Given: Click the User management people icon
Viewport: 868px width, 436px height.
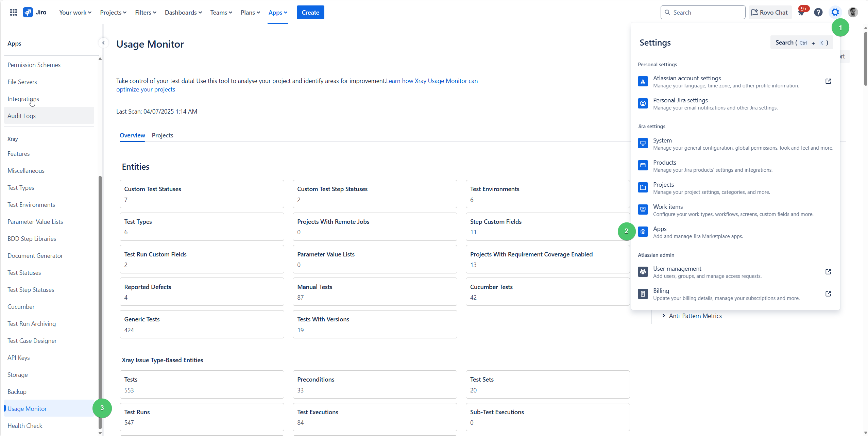Looking at the screenshot, I should tap(643, 272).
